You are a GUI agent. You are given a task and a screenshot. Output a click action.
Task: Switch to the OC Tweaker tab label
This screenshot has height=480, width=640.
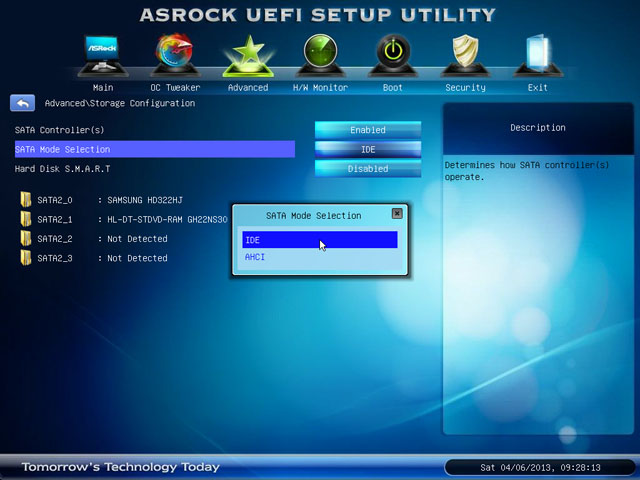pyautogui.click(x=175, y=87)
